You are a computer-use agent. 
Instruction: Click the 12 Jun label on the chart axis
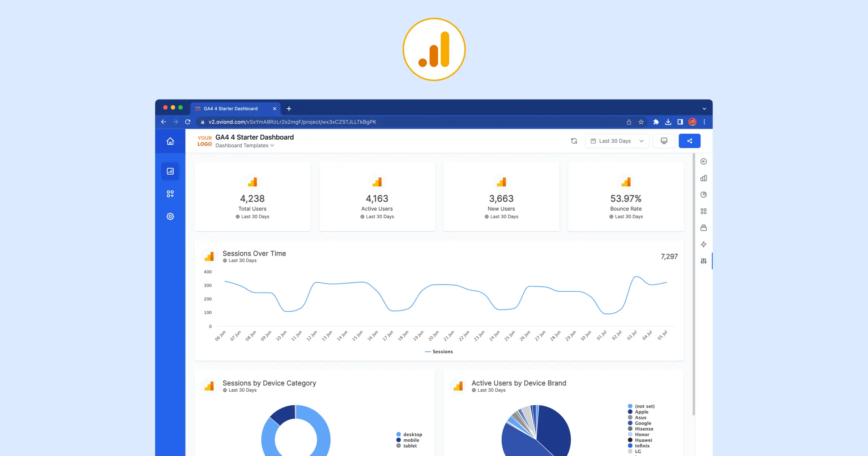(311, 335)
